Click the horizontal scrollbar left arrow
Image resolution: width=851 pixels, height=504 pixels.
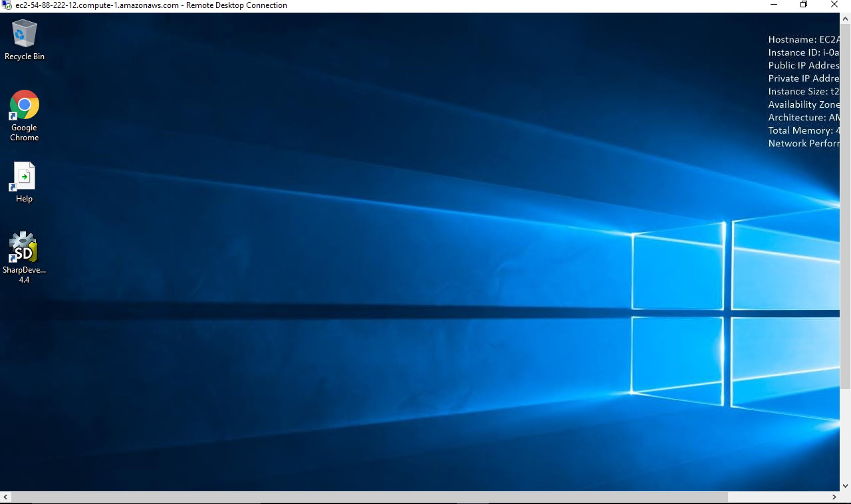coord(5,497)
